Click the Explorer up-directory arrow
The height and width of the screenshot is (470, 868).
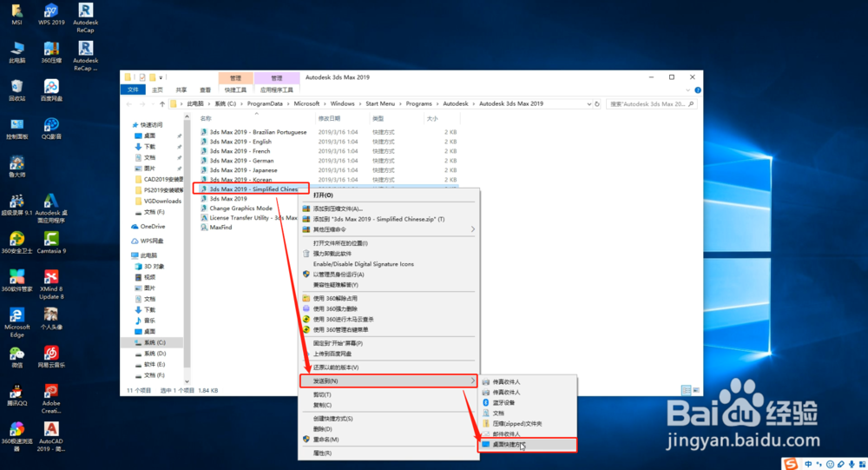click(x=162, y=104)
